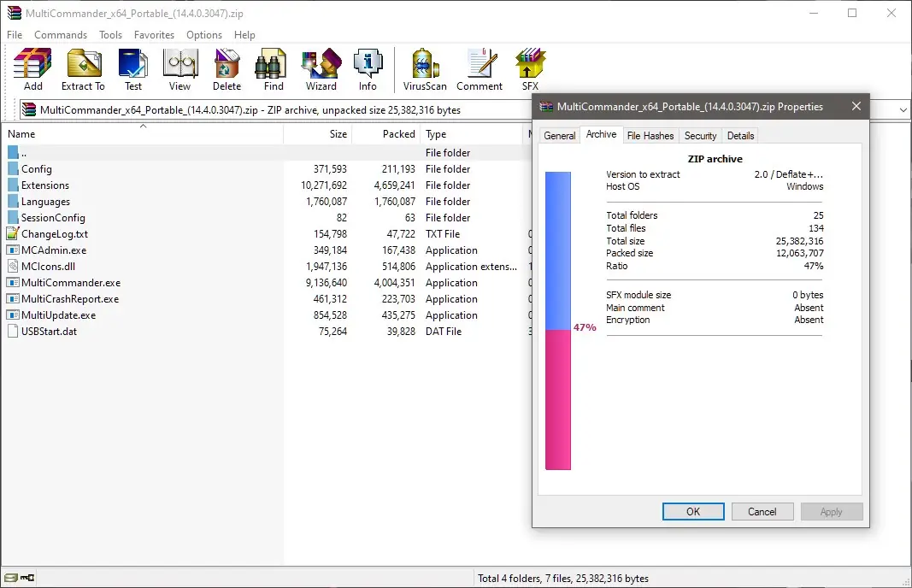The width and height of the screenshot is (912, 588).
Task: Click the MultiCrashReport.exe application icon
Action: coord(13,299)
